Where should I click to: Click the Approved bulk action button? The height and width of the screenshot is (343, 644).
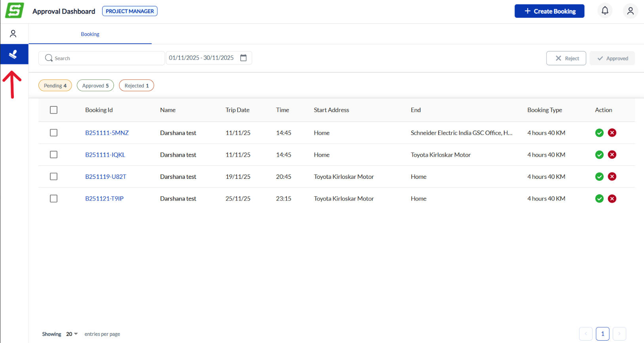tap(612, 58)
